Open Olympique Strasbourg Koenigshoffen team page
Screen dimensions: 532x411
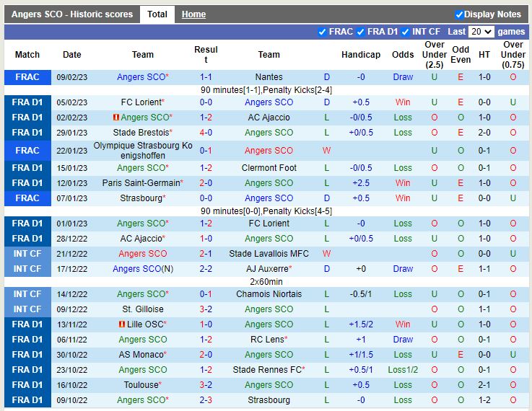tap(143, 151)
